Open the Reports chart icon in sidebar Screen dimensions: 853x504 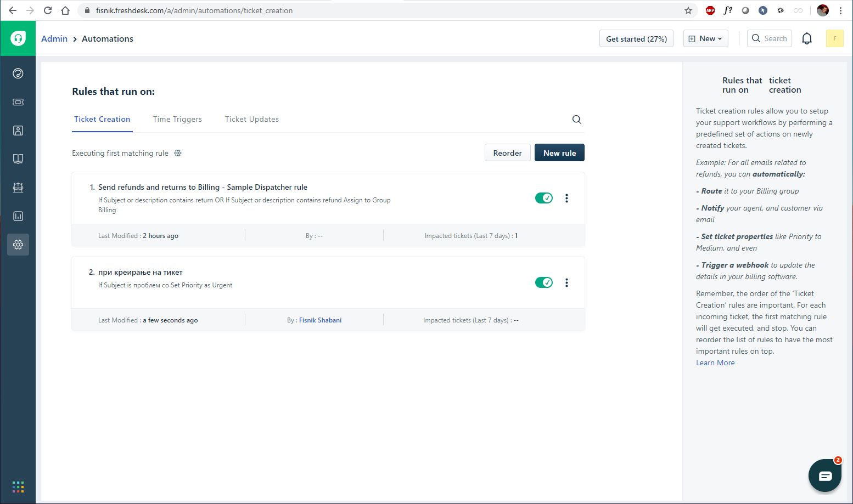coord(18,216)
